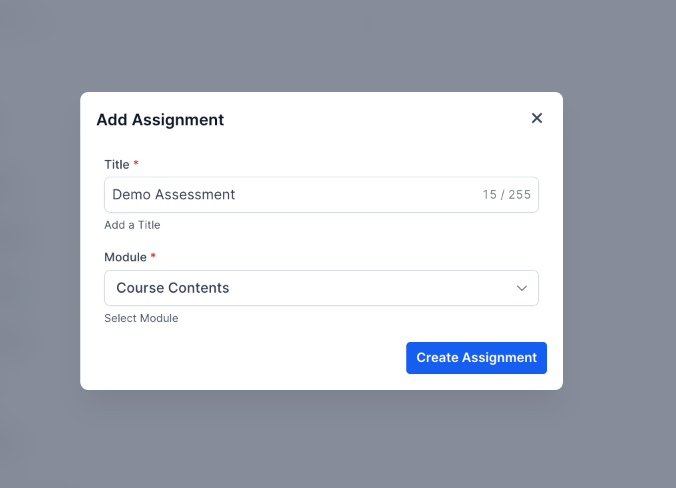Screen dimensions: 676x488
Task: Click the dimmed backdrop above the dialog
Action: (320, 45)
